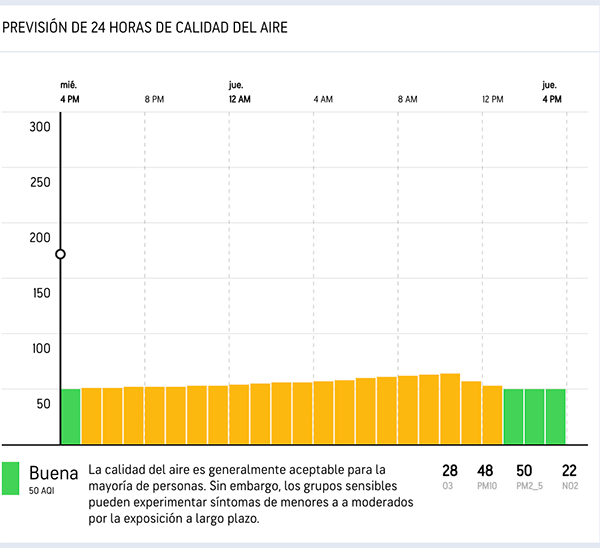Select the '4 AM' time label
The width and height of the screenshot is (600, 548).
click(x=323, y=100)
